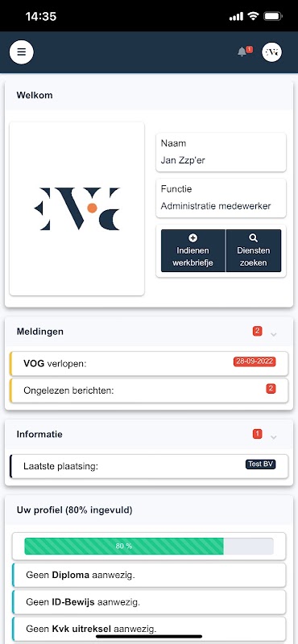
Task: Click the Indienen werkbriefje button
Action: (x=192, y=250)
